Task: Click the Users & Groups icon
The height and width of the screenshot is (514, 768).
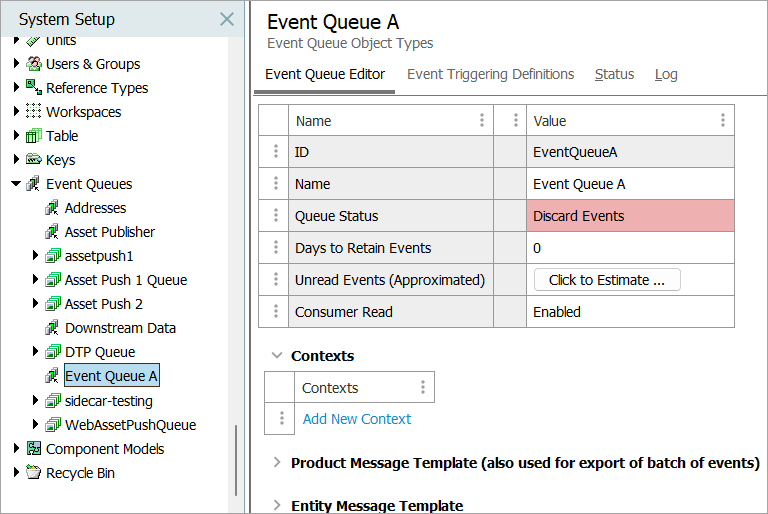Action: (34, 64)
